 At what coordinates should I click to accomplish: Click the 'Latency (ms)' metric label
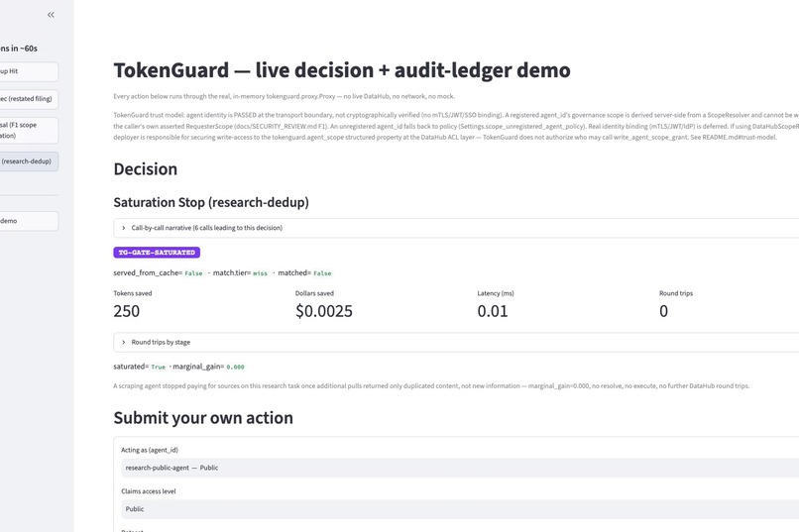496,293
